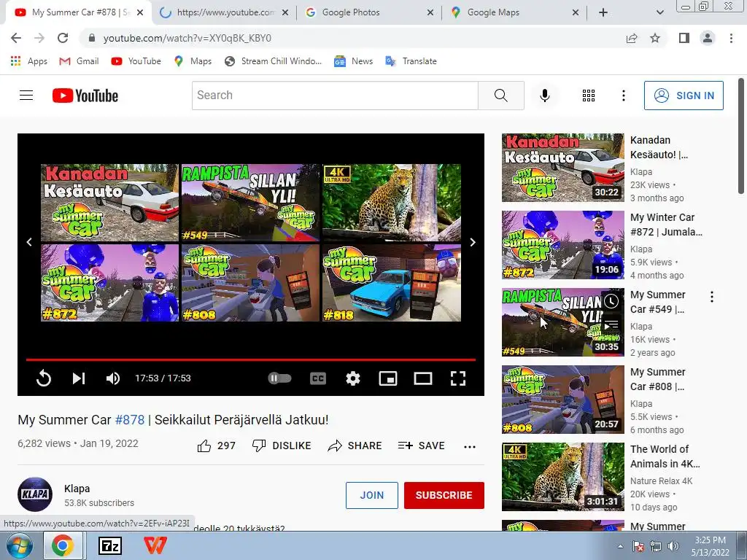Open Windows Start menu orb
This screenshot has width=747, height=560.
(20, 545)
